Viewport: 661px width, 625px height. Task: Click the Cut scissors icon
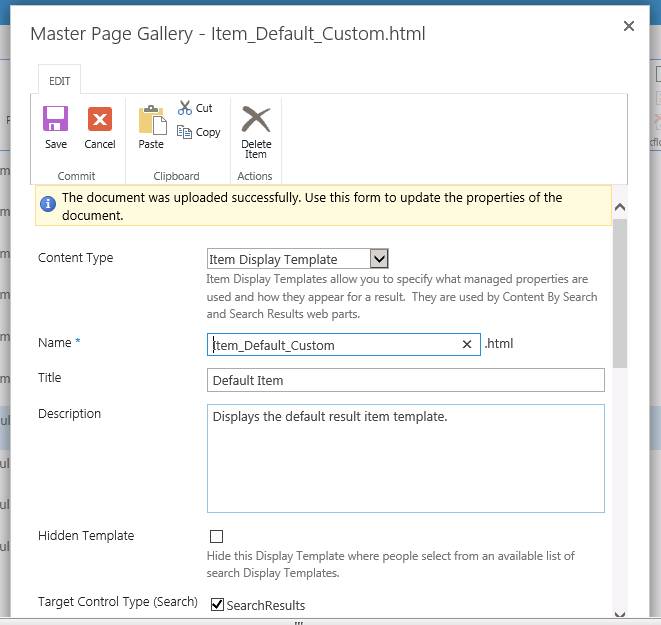pos(186,108)
